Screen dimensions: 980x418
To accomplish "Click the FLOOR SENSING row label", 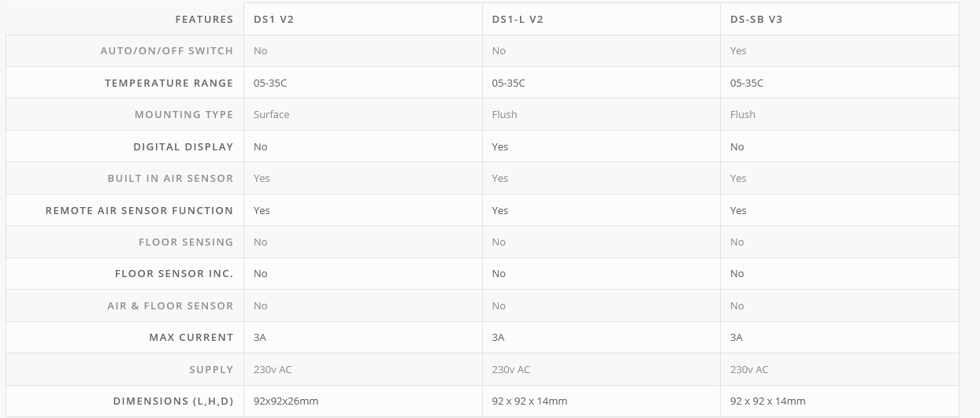I will (x=186, y=242).
